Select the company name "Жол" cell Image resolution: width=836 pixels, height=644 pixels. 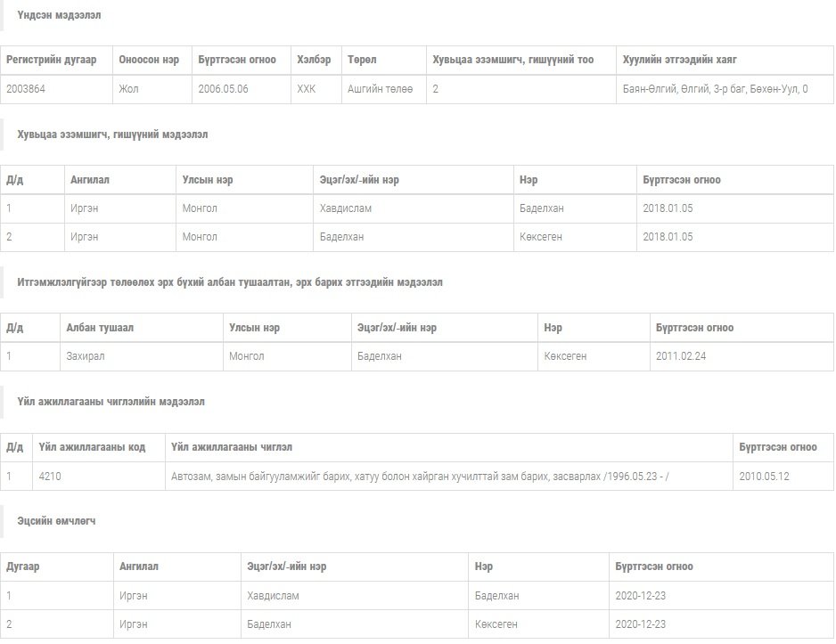[x=128, y=89]
